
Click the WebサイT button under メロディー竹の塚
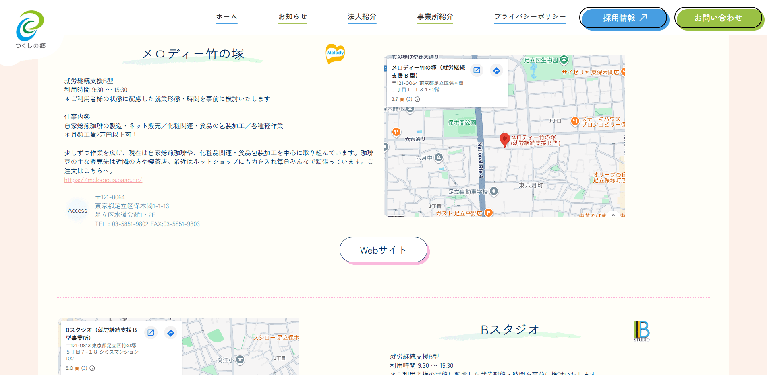pyautogui.click(x=384, y=250)
